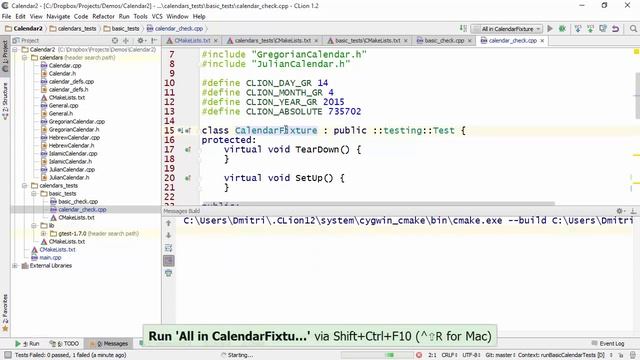Click the make/build icon left of run configuration
Image resolution: width=640 pixels, height=360 pixels.
click(463, 29)
